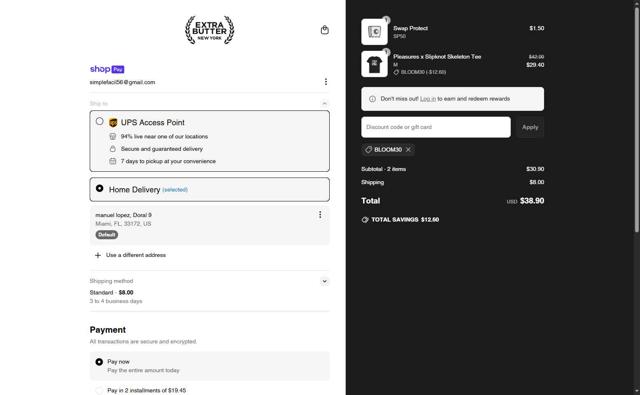Click the manuel lopez, Doral 9 address line
Viewport: 640px width, 395px height.
pyautogui.click(x=123, y=215)
